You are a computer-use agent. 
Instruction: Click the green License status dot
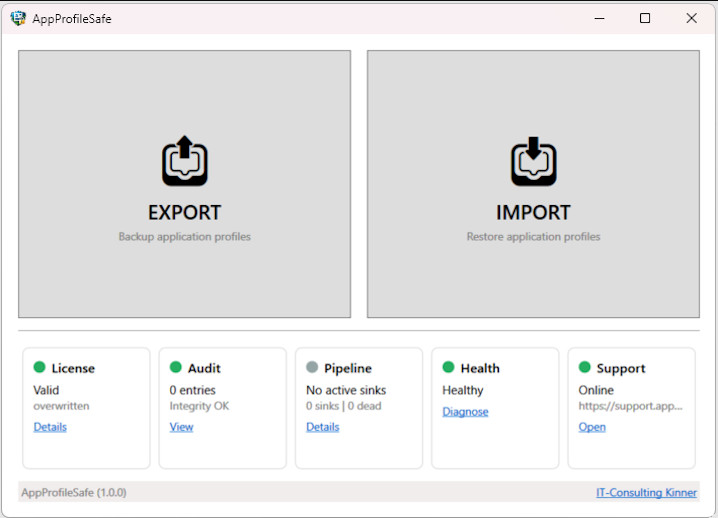[40, 368]
